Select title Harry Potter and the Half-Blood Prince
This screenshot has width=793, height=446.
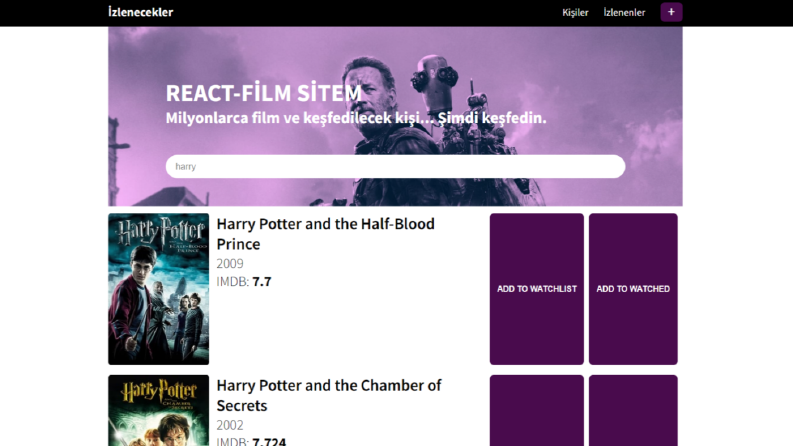click(326, 234)
